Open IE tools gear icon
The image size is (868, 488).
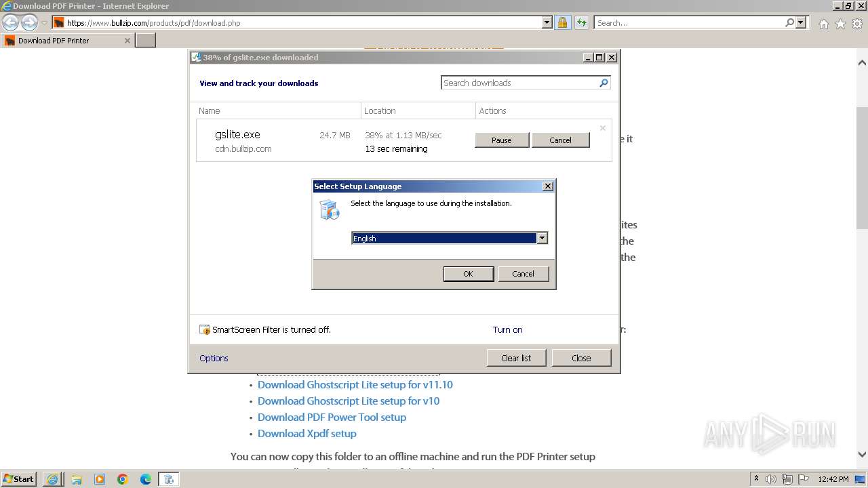[857, 24]
